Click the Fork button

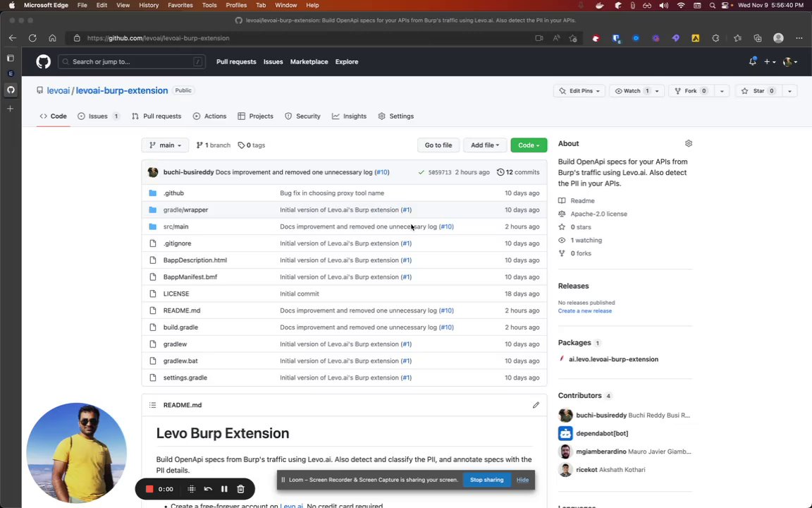pyautogui.click(x=691, y=91)
